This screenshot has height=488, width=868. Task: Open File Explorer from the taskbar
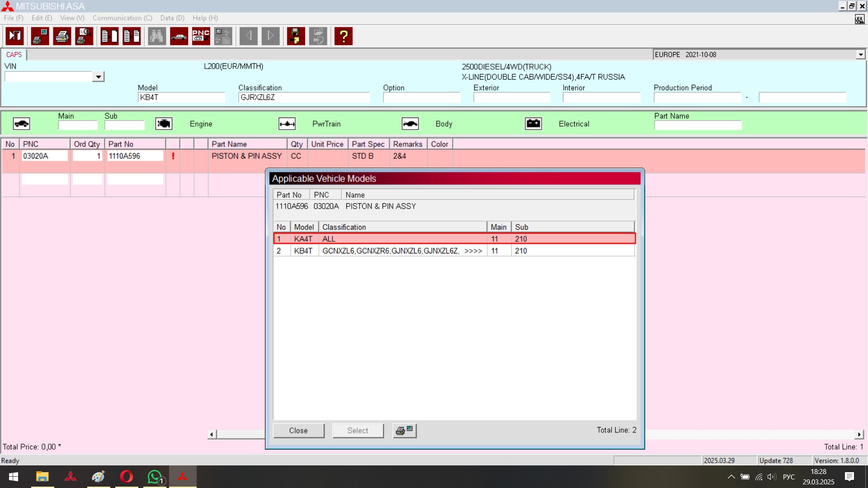tap(42, 477)
